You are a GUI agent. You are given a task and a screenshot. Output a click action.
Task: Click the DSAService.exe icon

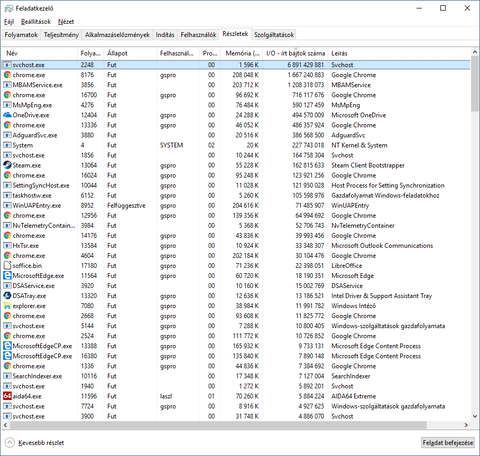(7, 286)
